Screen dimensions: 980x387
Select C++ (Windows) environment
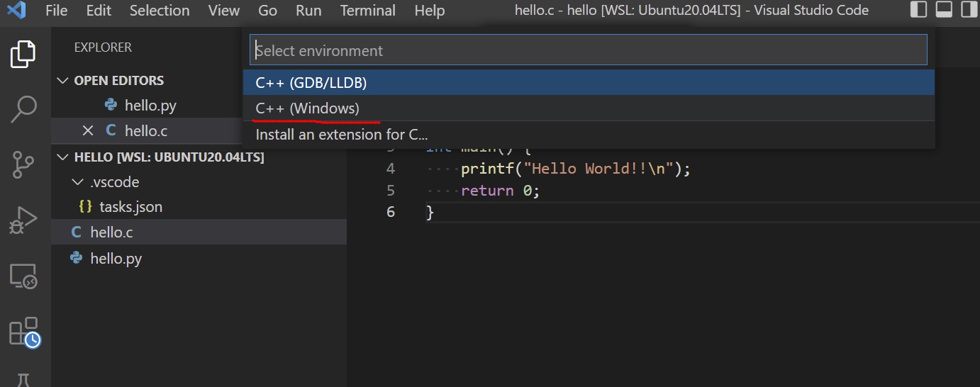[x=589, y=108]
